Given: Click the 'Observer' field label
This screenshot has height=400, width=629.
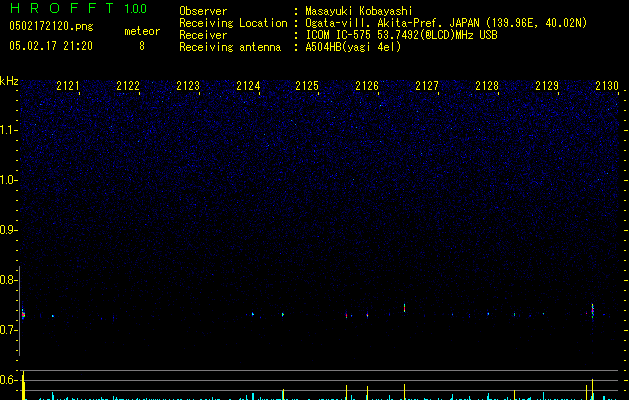Looking at the screenshot, I should coord(203,11).
